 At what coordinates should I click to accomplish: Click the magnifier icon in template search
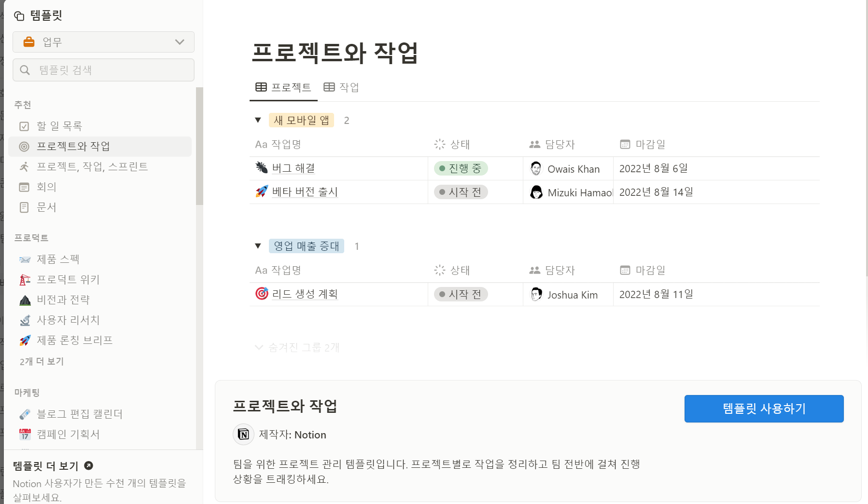(x=25, y=70)
